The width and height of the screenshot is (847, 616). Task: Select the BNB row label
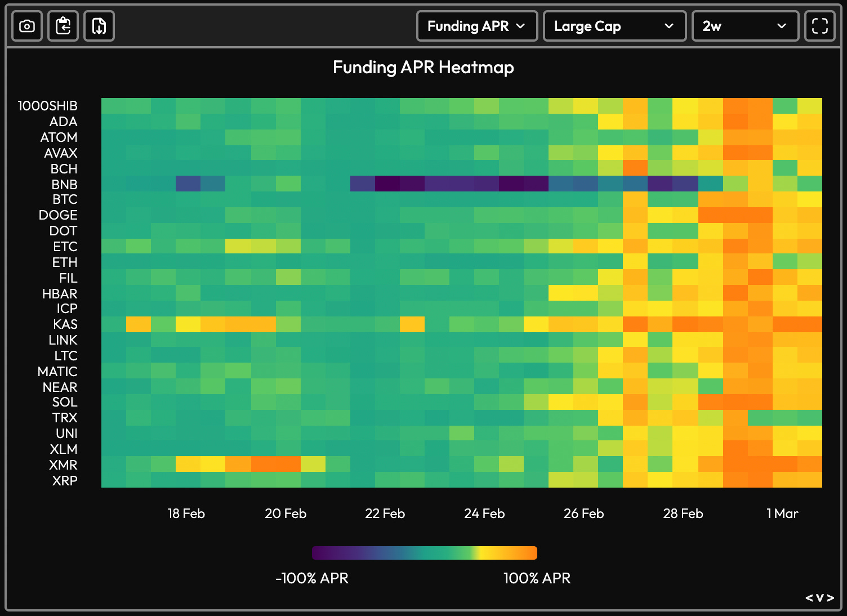point(64,185)
